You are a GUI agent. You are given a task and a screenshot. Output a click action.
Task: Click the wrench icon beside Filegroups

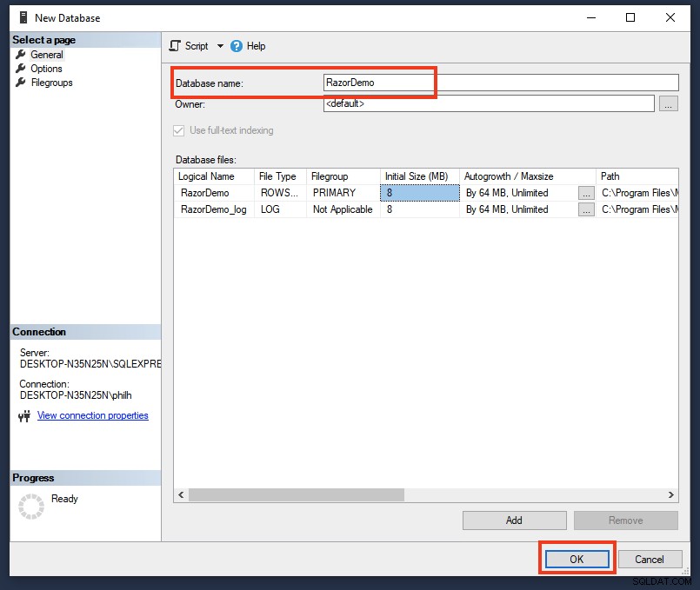point(21,82)
